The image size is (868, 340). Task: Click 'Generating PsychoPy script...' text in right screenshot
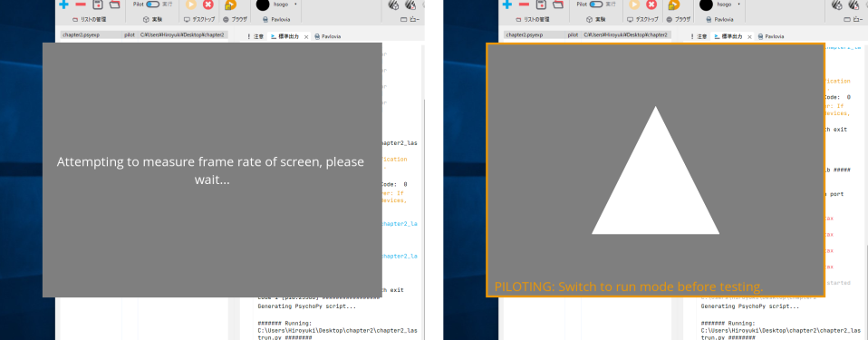coord(750,306)
